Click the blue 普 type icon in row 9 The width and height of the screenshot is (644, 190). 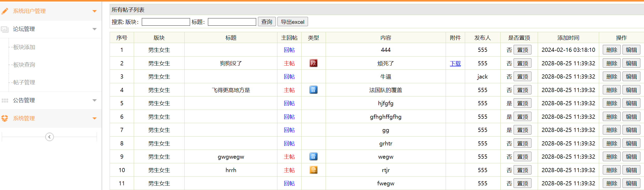tap(313, 156)
